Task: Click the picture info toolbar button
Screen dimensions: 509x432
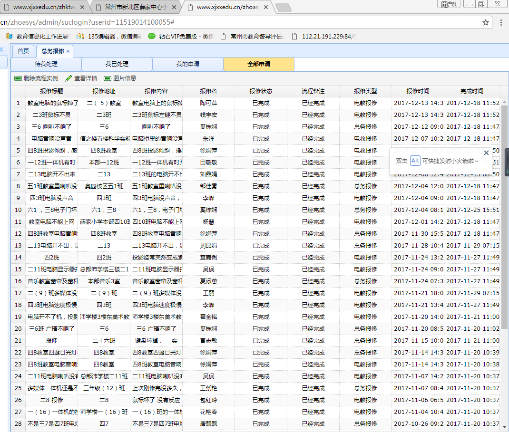Action: click(x=120, y=78)
